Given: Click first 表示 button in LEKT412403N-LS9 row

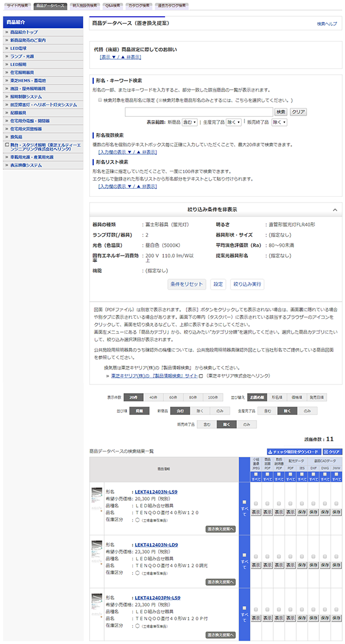Looking at the screenshot, I should click(255, 512).
